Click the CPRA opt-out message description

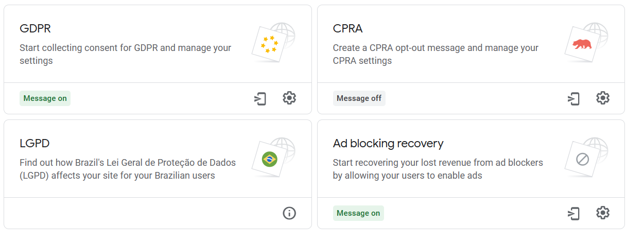click(x=436, y=54)
